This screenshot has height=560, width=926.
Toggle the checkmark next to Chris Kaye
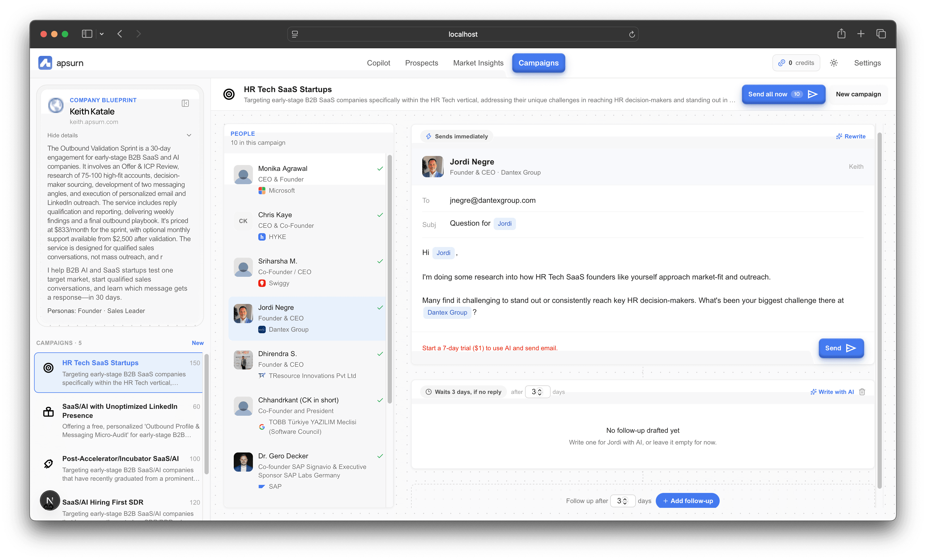pos(380,215)
